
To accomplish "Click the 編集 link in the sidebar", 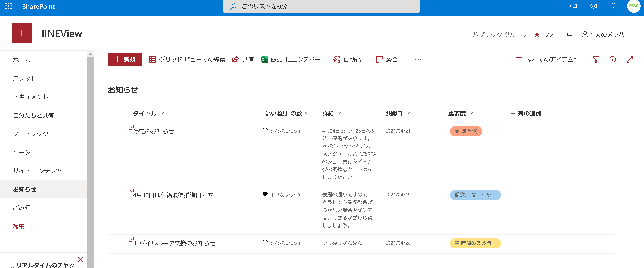I will [18, 226].
